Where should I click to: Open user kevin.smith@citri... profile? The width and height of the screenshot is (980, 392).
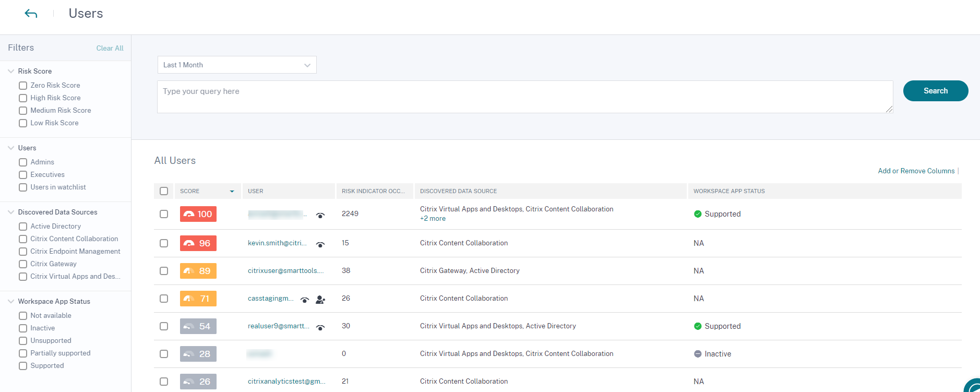pyautogui.click(x=277, y=243)
